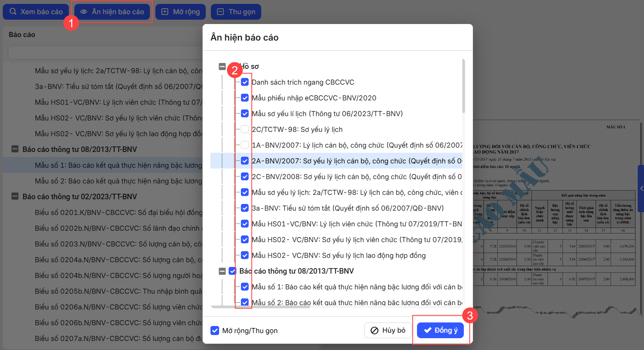Image resolution: width=644 pixels, height=350 pixels.
Task: Click the side panel collapse arrow on right edge
Action: 641,189
